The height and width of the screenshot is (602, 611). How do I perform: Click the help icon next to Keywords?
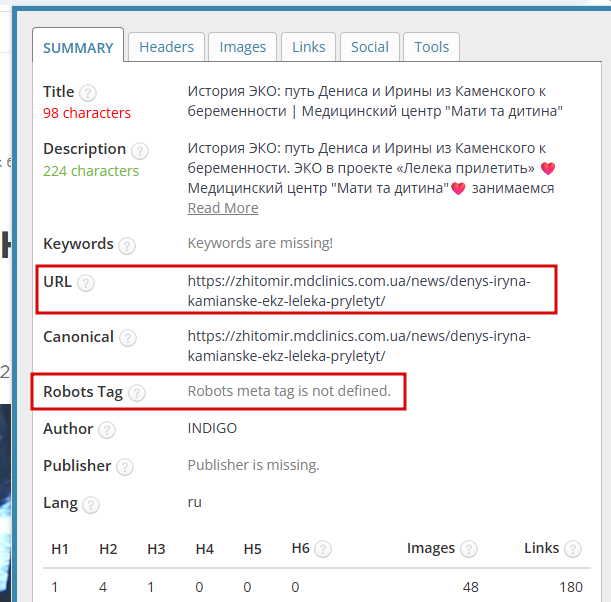(x=127, y=246)
